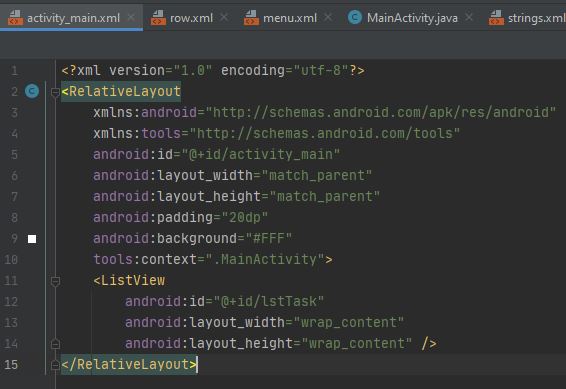Image resolution: width=566 pixels, height=389 pixels.
Task: Click the xmlns:tools schema URL value
Action: (x=325, y=133)
